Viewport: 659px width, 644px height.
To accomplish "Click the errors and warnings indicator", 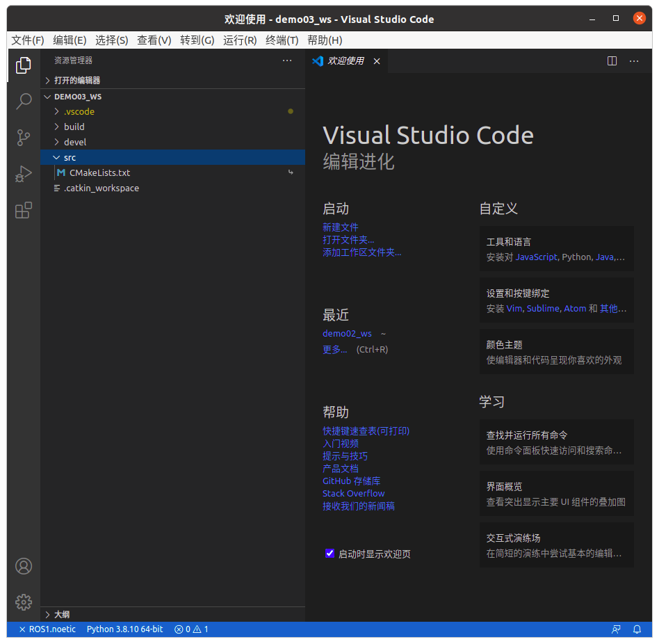I will (x=190, y=629).
